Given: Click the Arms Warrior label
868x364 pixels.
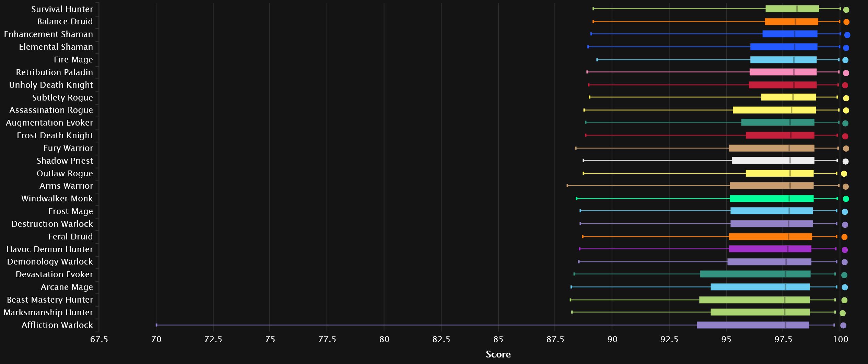Looking at the screenshot, I should click(x=66, y=186).
